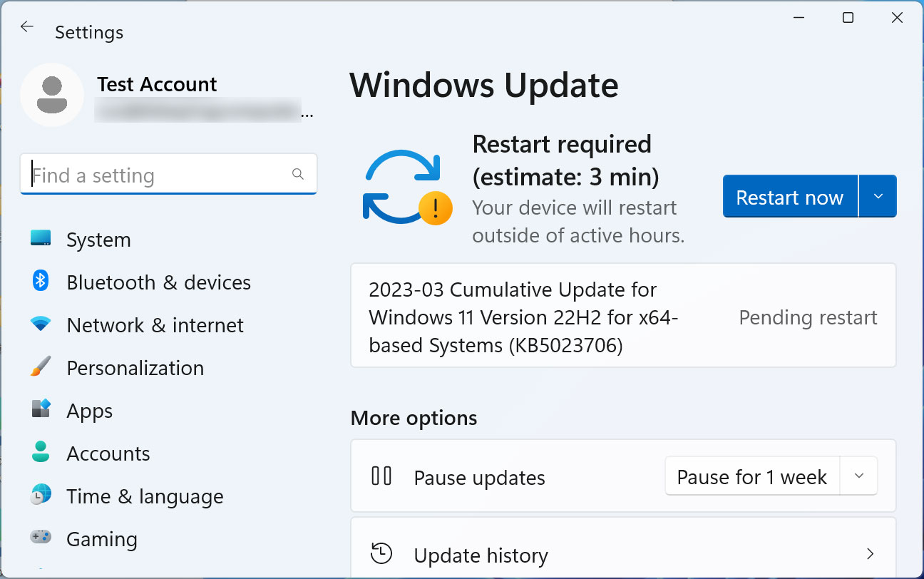Click the 2023-03 Cumulative Update entry

point(623,317)
